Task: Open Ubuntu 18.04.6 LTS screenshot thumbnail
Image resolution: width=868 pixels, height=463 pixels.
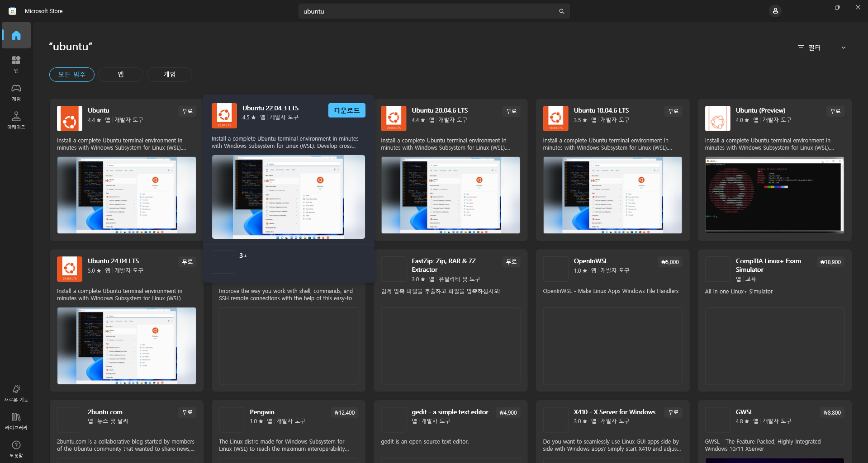Action: coord(612,195)
